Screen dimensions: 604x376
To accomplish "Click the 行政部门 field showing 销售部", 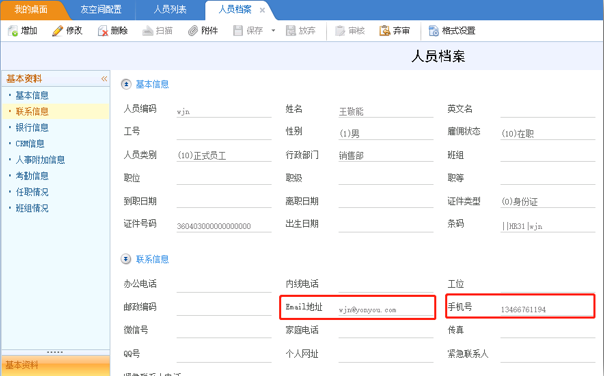I will (x=386, y=155).
